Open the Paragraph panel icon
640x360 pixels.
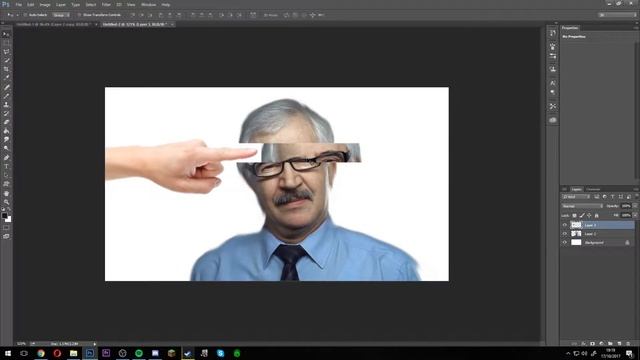553,92
